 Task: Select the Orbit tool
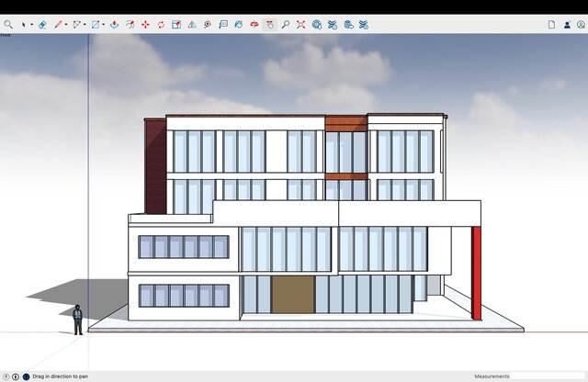254,25
